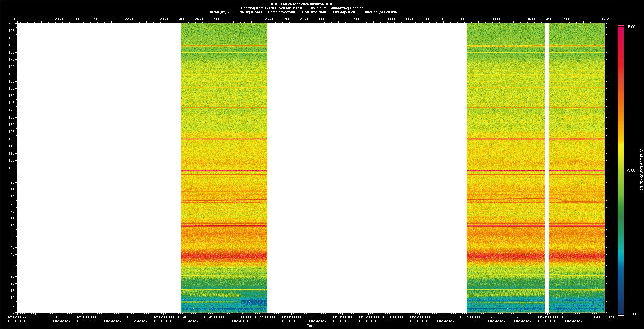Viewport: 644px width, 329px height.
Task: Click the Cuttoff(Hz):200 parameter
Action: (220, 12)
